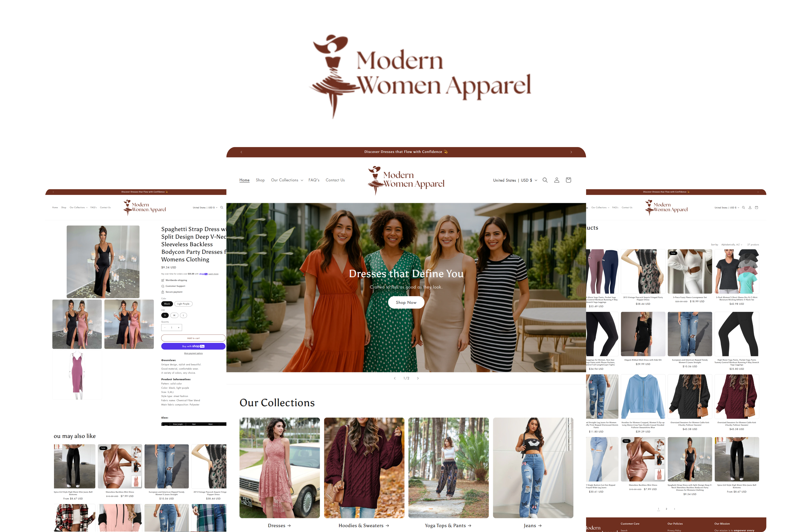Open account login icon in center header
811x532 pixels.
pyautogui.click(x=557, y=180)
